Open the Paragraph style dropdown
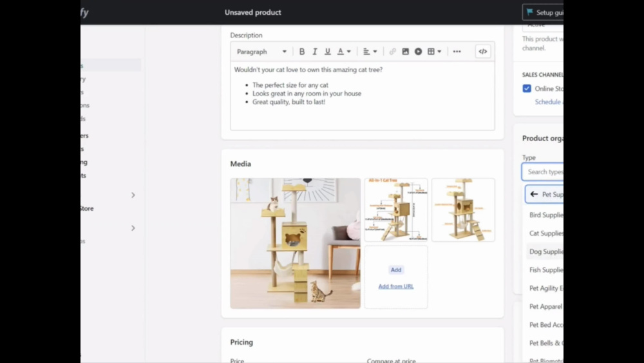644x363 pixels. (261, 52)
